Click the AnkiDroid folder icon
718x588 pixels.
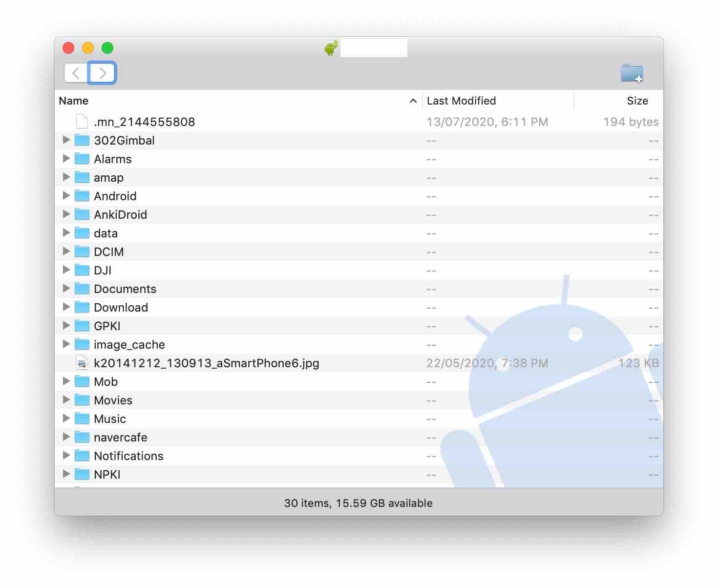82,214
